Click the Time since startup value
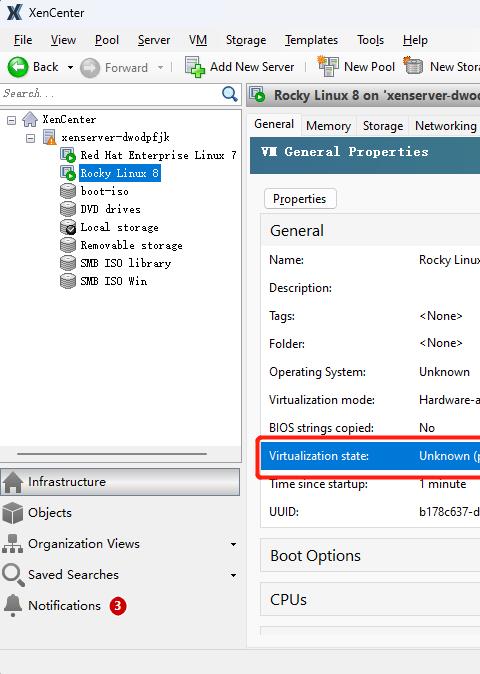The height and width of the screenshot is (674, 480). [x=443, y=484]
